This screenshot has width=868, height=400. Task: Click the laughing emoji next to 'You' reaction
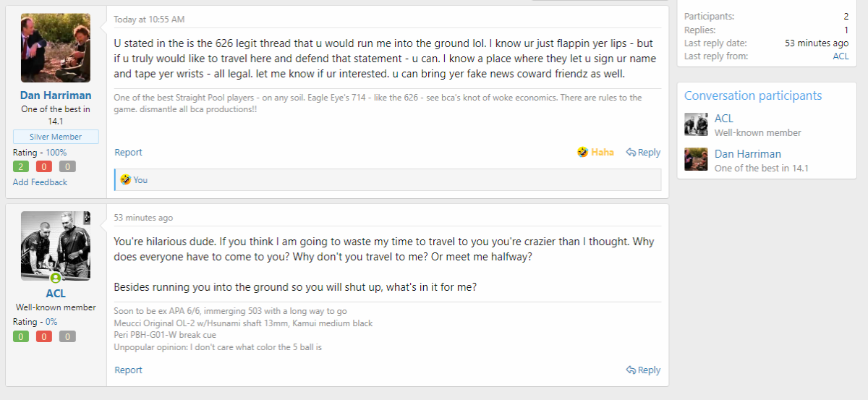coord(126,179)
